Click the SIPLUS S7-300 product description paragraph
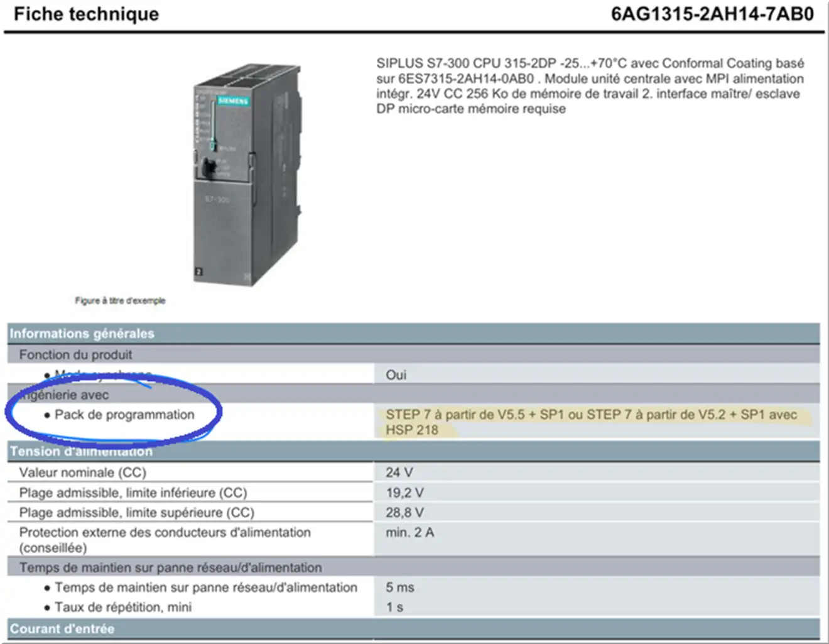Viewport: 829px width, 644px height. tap(590, 86)
